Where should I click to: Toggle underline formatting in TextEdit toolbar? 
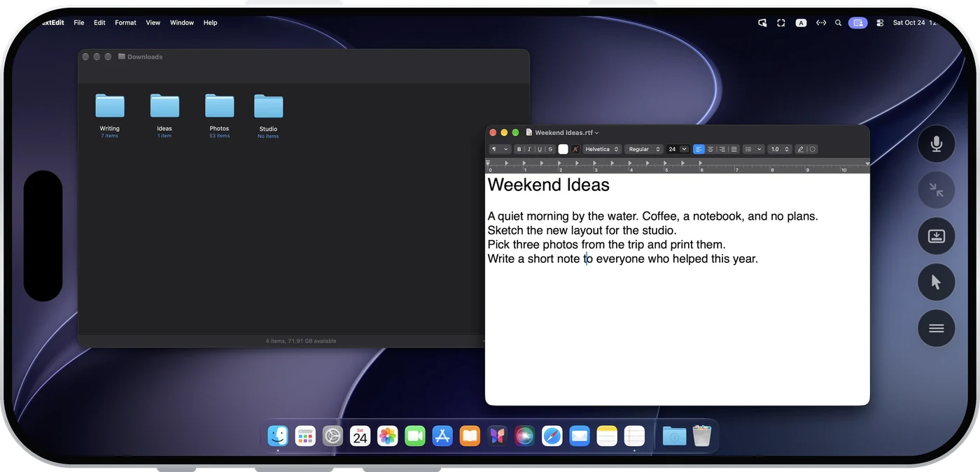click(x=540, y=149)
